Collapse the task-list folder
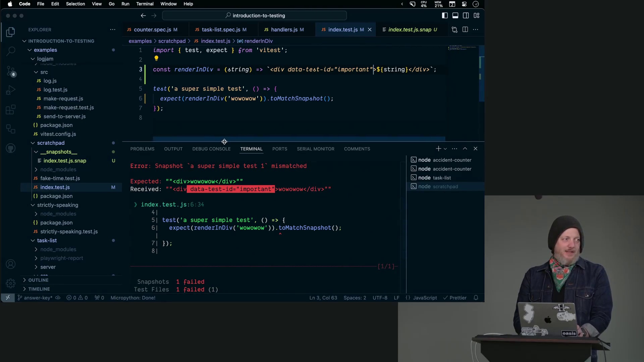 pyautogui.click(x=47, y=240)
